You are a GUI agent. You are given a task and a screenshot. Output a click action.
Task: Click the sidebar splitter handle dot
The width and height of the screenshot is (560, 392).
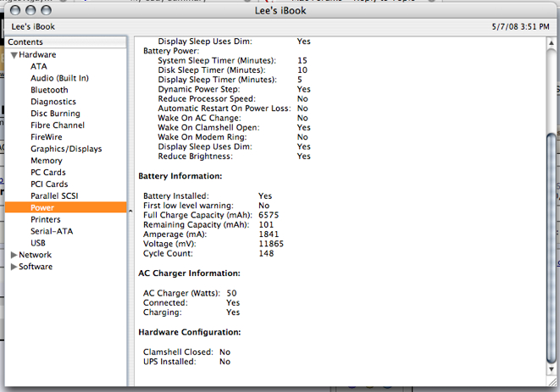(130, 212)
